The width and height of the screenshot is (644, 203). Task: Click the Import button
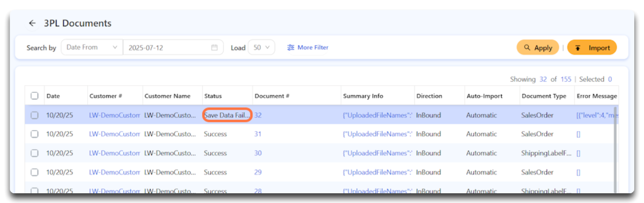click(592, 48)
